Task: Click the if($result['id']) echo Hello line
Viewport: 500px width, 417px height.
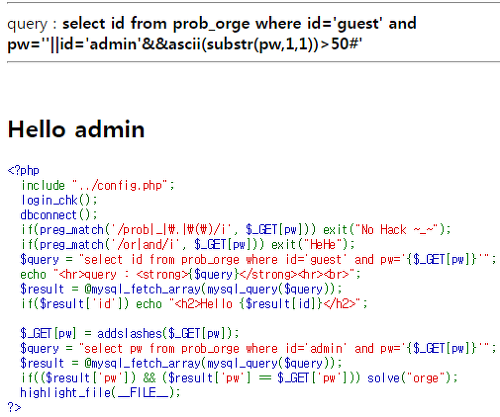Action: (194, 304)
